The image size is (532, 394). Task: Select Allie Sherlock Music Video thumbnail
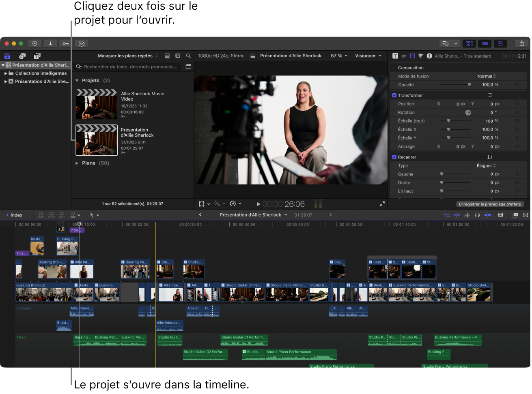[97, 105]
